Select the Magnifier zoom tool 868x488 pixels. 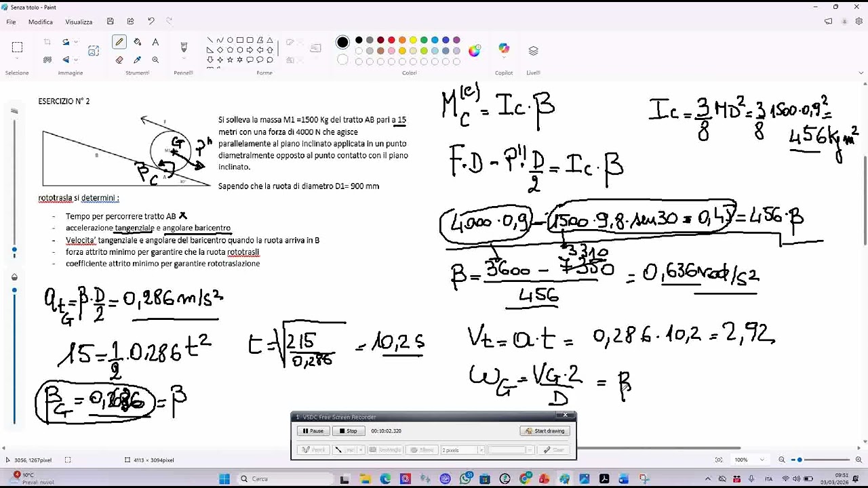[x=155, y=60]
